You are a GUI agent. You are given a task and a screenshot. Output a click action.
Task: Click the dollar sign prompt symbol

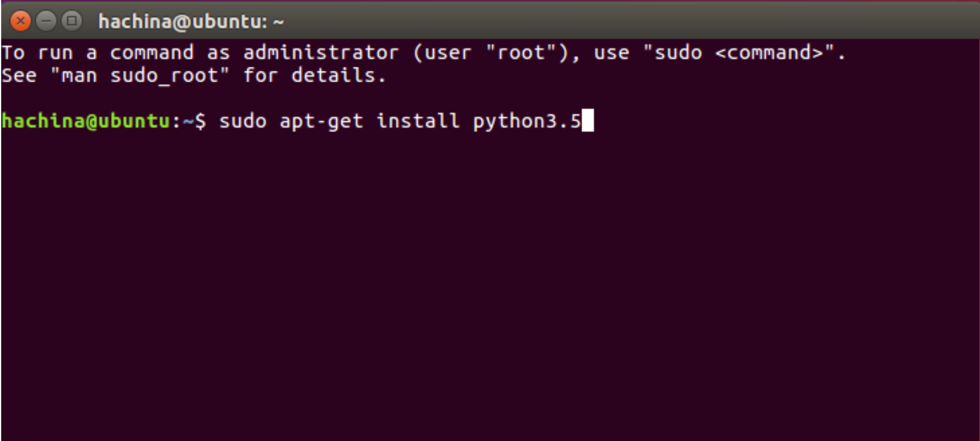tap(201, 121)
